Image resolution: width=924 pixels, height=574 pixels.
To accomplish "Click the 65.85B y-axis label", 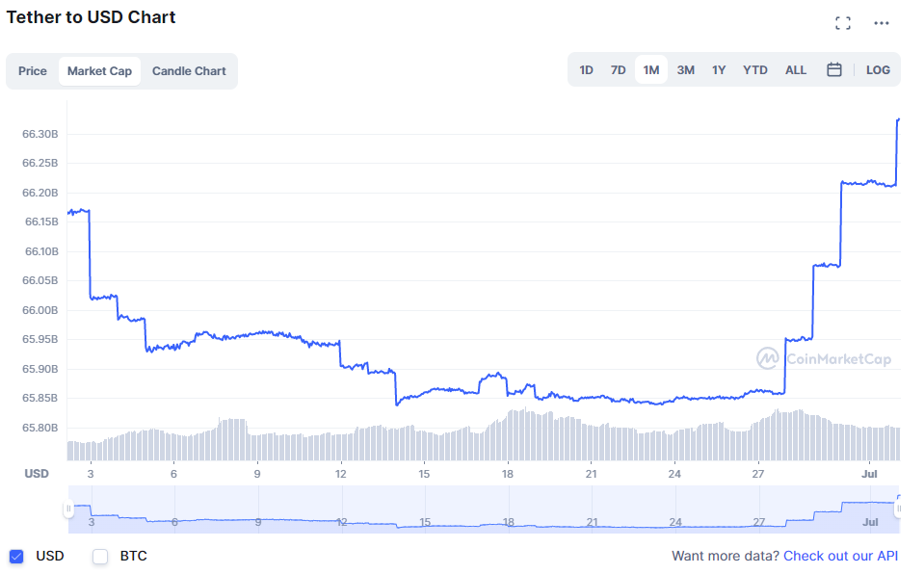I will tap(40, 398).
